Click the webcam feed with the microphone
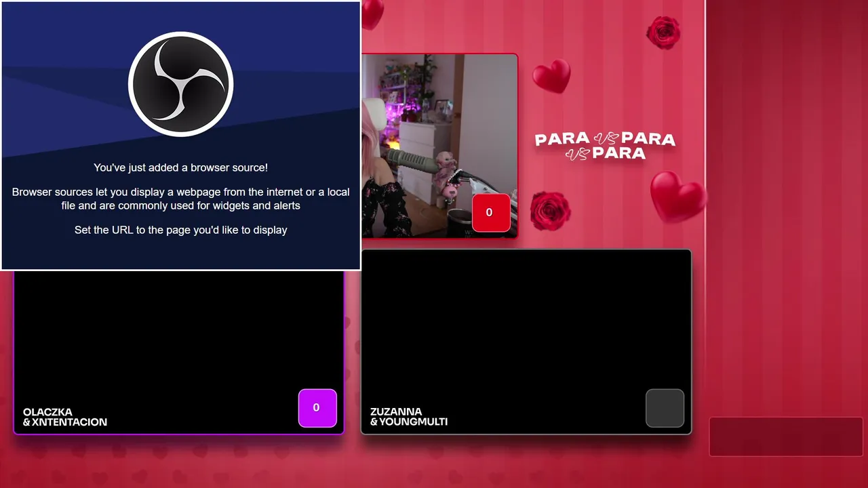 coord(439,146)
